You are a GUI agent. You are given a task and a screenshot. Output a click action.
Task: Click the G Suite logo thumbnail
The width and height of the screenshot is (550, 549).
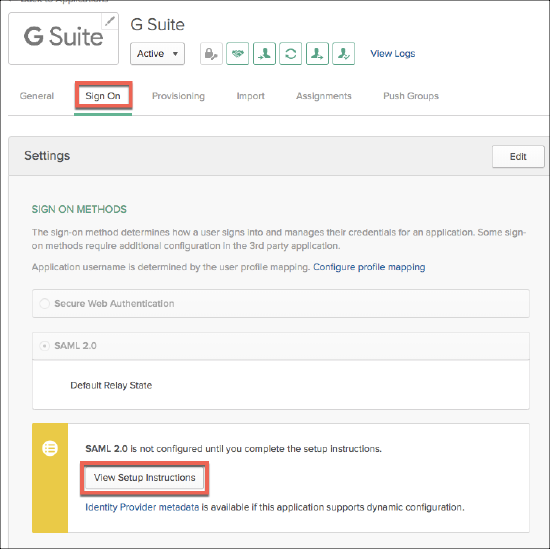[x=63, y=39]
